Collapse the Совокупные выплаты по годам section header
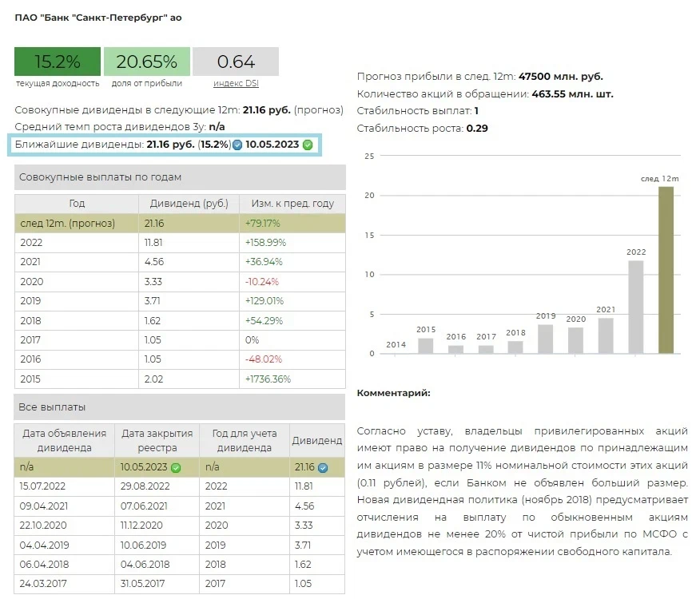 (180, 177)
